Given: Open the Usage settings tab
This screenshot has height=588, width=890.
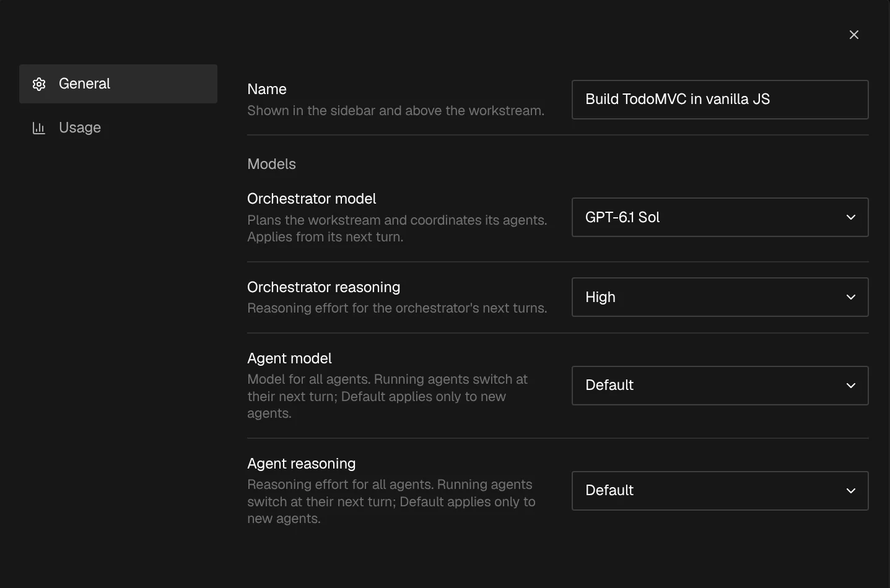Looking at the screenshot, I should point(118,128).
